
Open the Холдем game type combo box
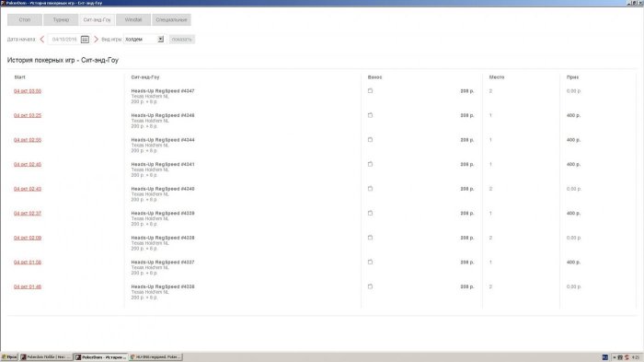[144, 39]
